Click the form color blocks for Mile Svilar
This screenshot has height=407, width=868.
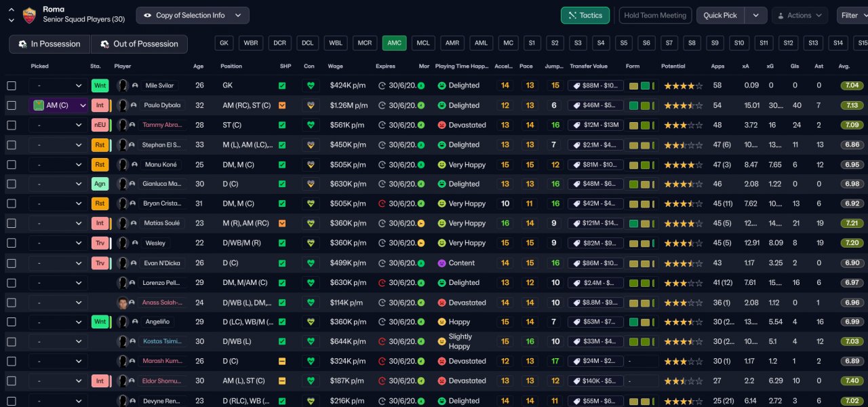click(643, 86)
